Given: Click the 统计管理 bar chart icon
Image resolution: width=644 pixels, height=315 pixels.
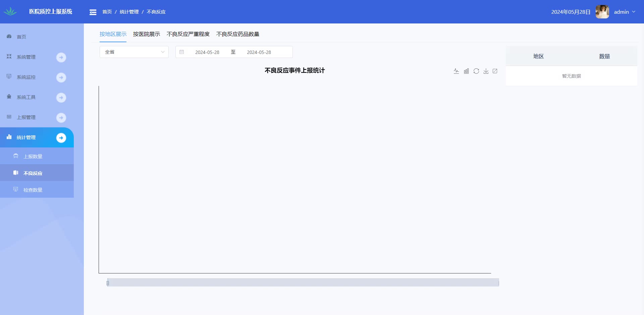Looking at the screenshot, I should [9, 137].
